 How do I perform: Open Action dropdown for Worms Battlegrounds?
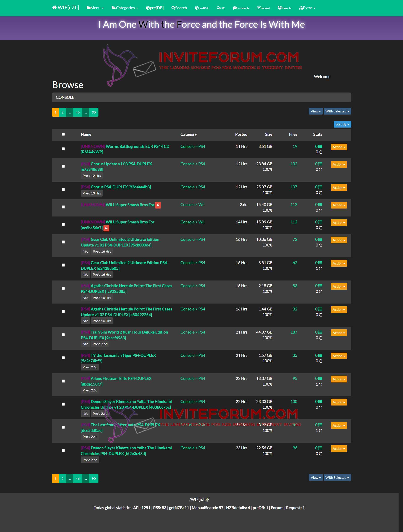pos(339,147)
